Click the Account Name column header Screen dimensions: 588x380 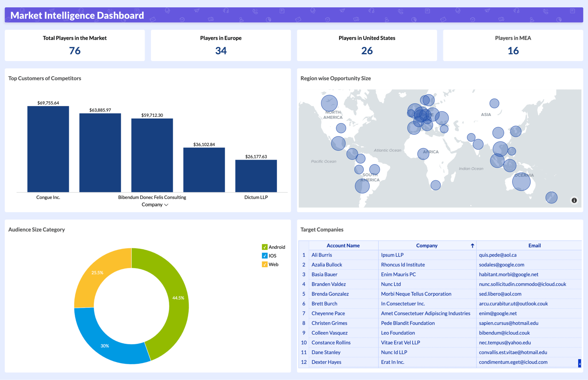[343, 245]
